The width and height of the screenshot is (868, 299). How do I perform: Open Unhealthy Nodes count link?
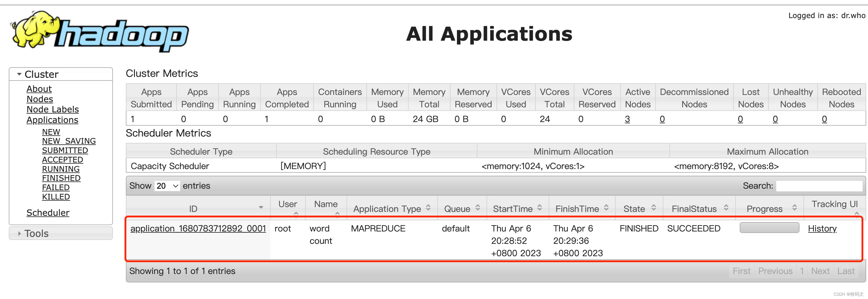[775, 119]
